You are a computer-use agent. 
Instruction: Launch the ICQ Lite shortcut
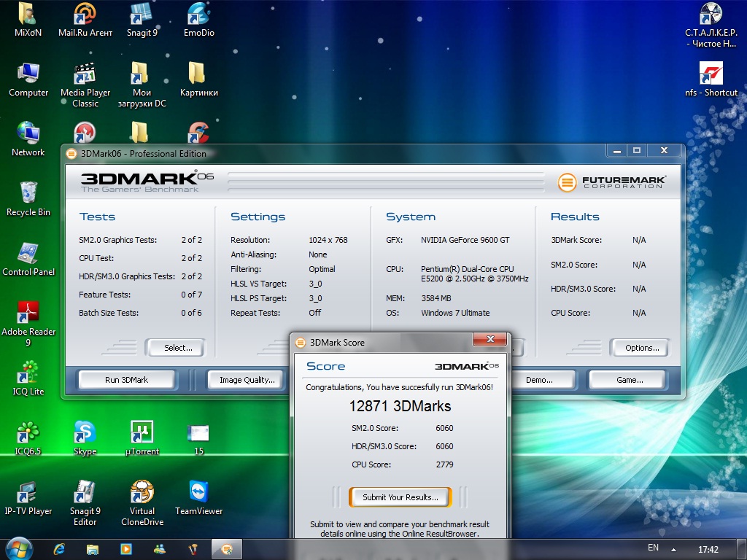(28, 378)
